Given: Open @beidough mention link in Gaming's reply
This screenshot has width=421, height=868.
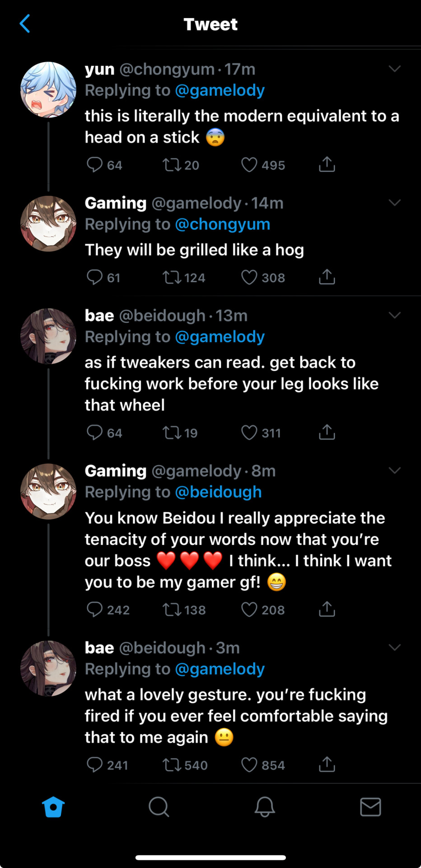Looking at the screenshot, I should (x=218, y=492).
